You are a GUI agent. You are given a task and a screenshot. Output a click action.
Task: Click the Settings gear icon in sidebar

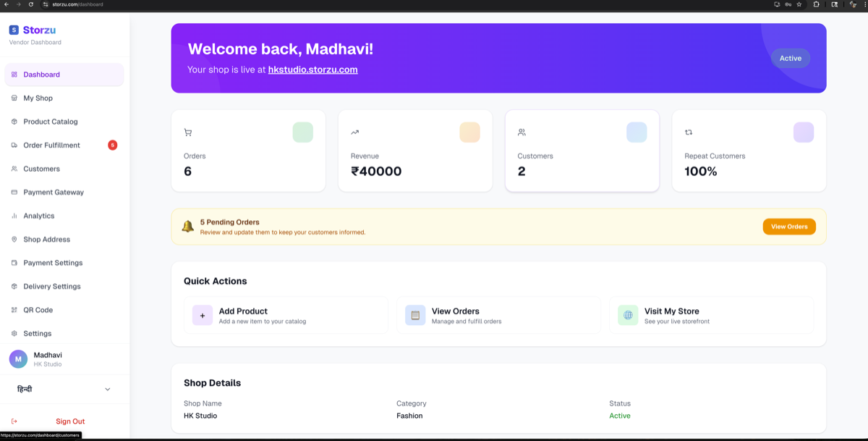pos(14,333)
